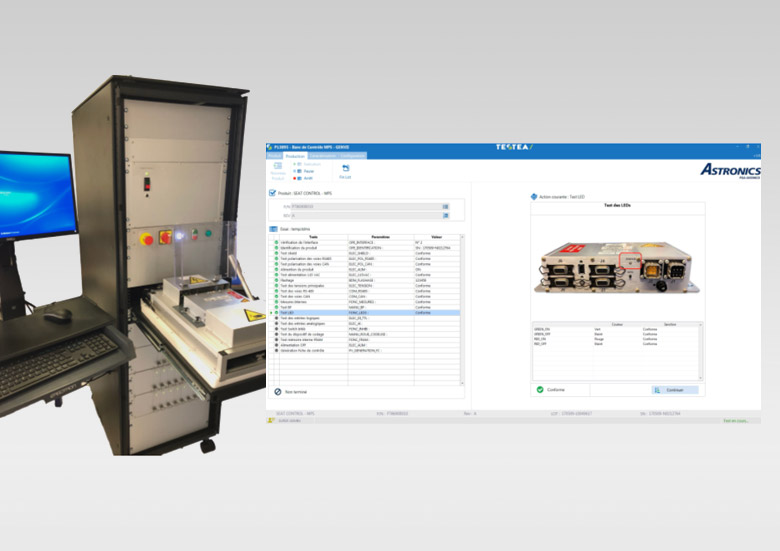Click the Valeur column header
The image size is (780, 551).
(x=436, y=237)
